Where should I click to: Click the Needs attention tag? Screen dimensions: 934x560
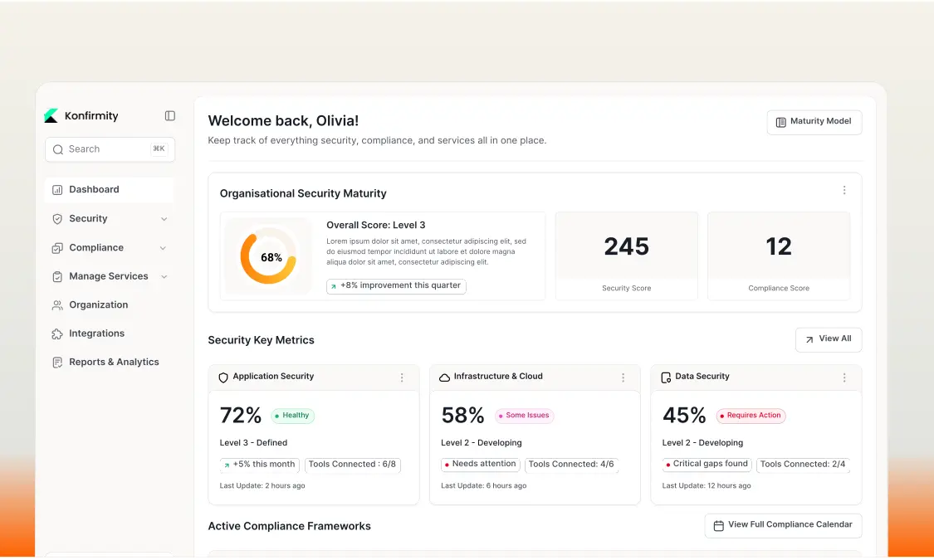pos(480,465)
